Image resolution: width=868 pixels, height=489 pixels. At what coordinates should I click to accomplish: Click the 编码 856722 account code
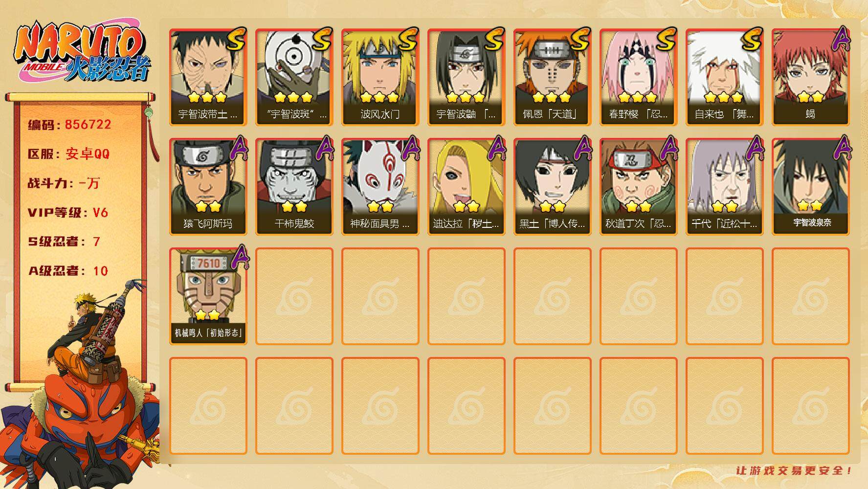click(x=69, y=125)
